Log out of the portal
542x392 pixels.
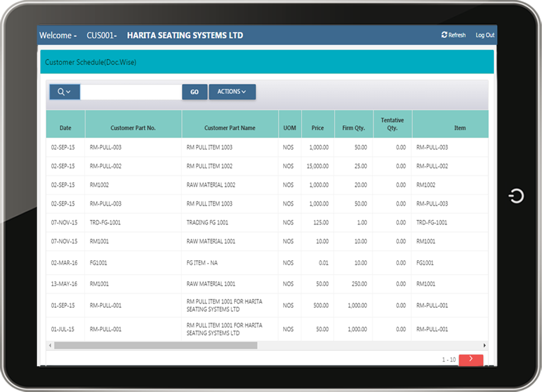(x=484, y=35)
